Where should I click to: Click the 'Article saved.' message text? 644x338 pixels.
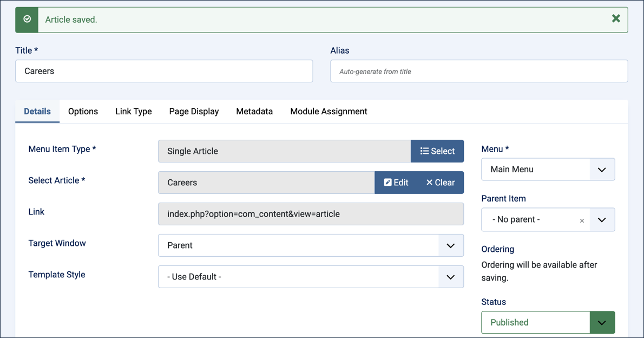click(71, 19)
